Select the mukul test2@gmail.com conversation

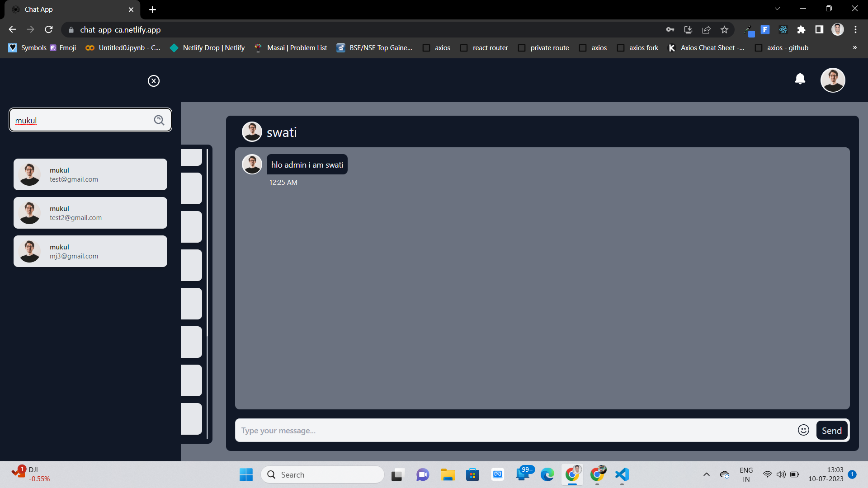pos(90,212)
